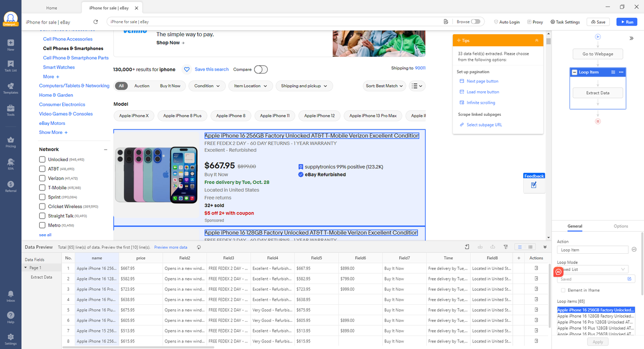Switch to the Home tab
This screenshot has height=349, width=644.
[x=51, y=8]
